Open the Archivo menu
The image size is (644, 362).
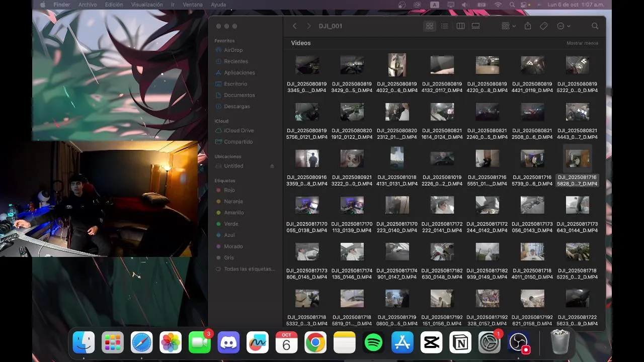click(88, 5)
